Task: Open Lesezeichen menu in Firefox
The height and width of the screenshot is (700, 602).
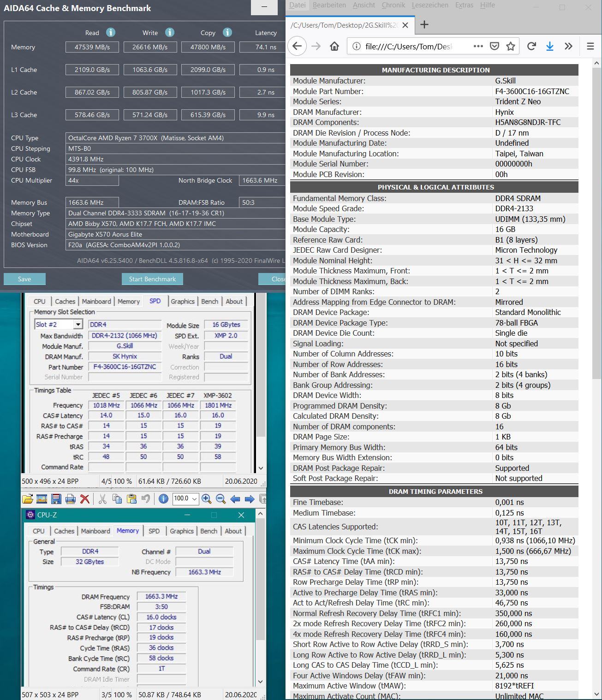Action: pyautogui.click(x=430, y=5)
